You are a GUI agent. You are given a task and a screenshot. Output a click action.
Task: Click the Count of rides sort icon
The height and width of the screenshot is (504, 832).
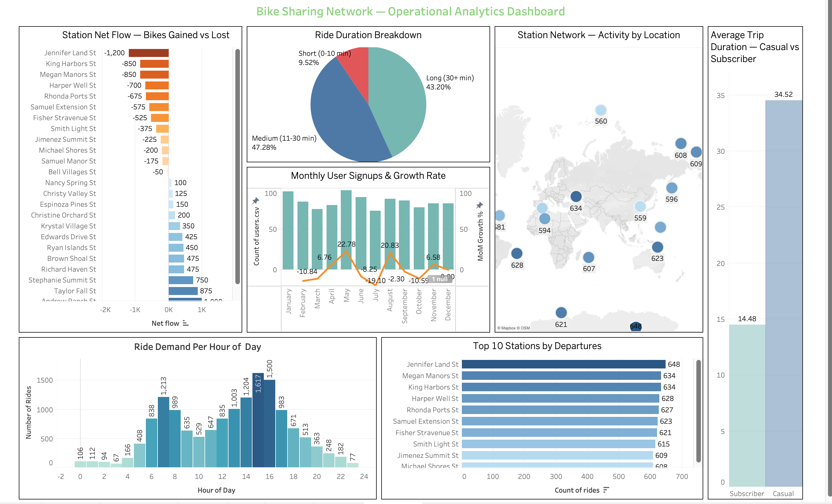tap(606, 490)
